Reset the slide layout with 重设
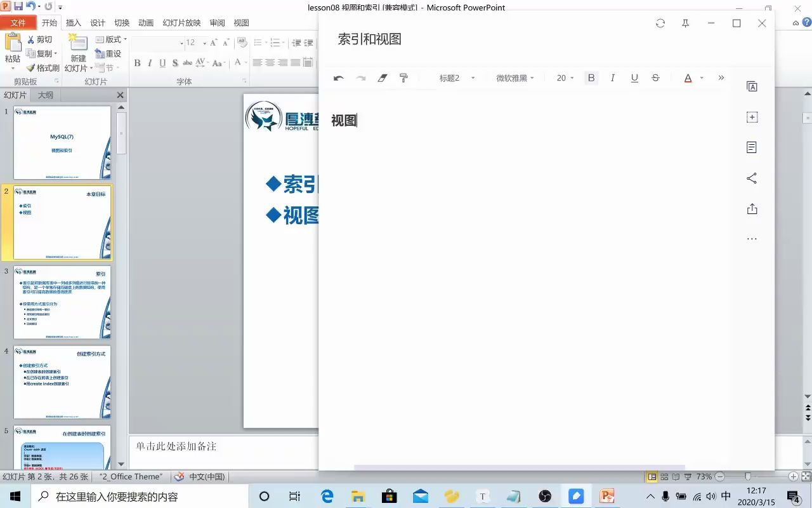This screenshot has height=508, width=812. (108, 53)
